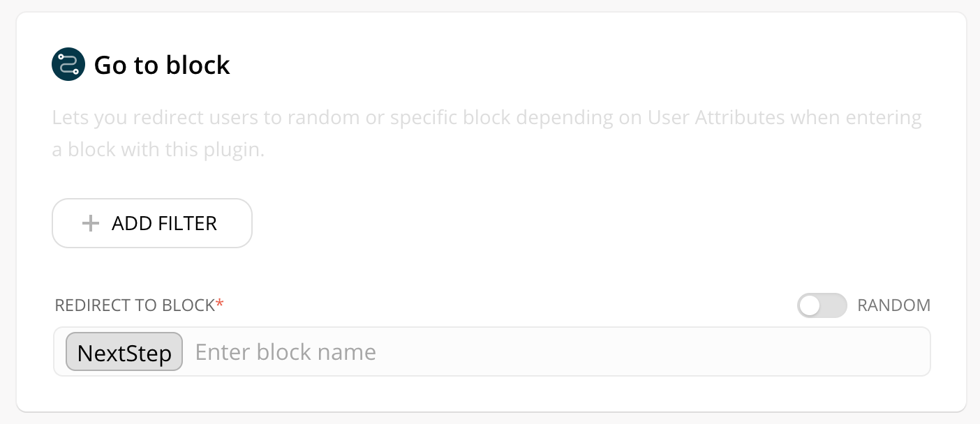Click the Go to block title
Viewport: 980px width, 424px height.
[x=162, y=65]
